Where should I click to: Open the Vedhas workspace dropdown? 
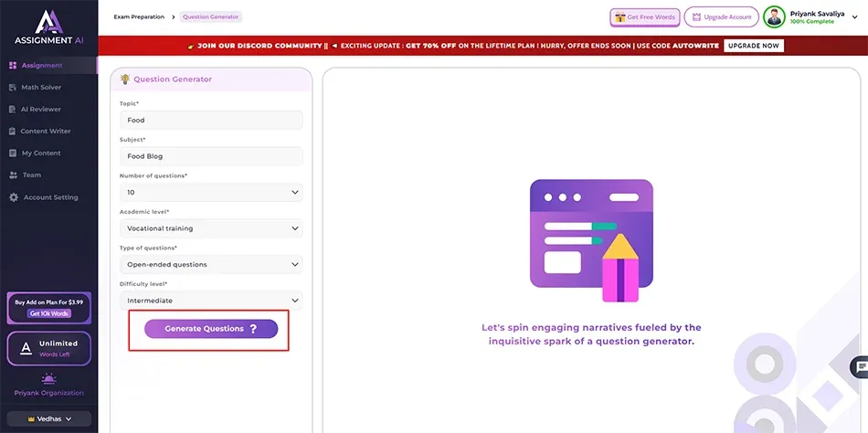[x=48, y=419]
